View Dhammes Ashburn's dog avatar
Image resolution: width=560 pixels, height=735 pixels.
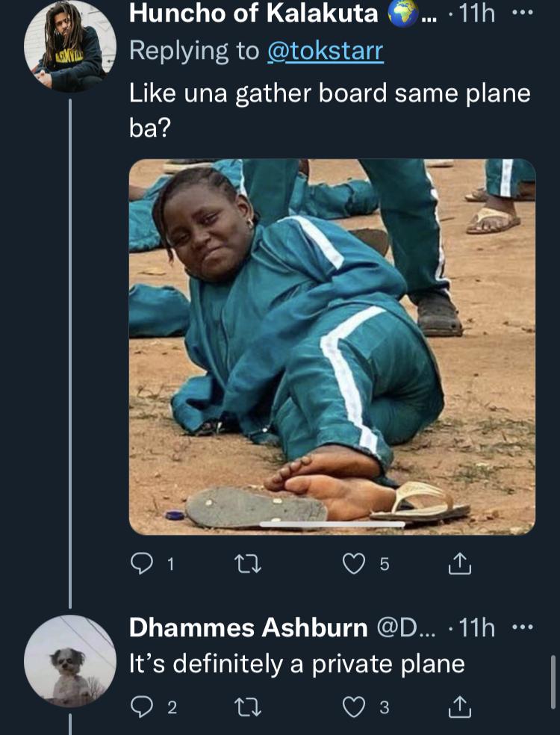70,661
